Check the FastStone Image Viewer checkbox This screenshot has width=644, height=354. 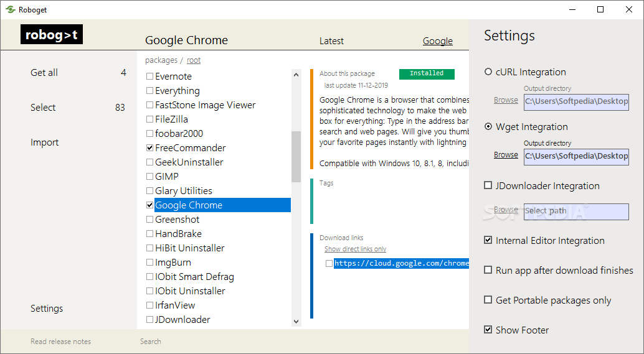point(150,105)
